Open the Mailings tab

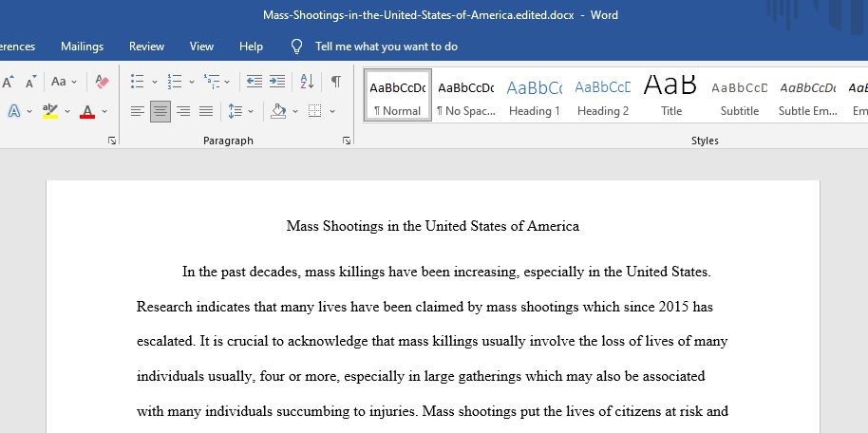coord(82,47)
